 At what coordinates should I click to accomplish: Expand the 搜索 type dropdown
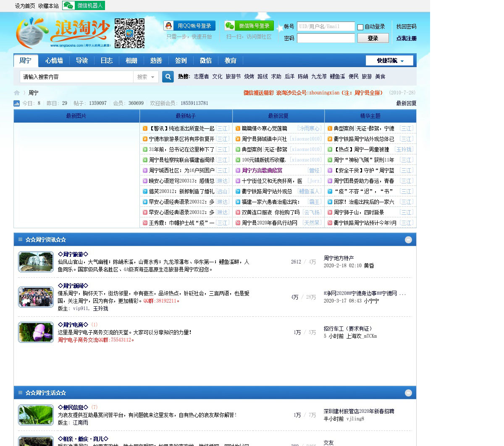click(146, 77)
